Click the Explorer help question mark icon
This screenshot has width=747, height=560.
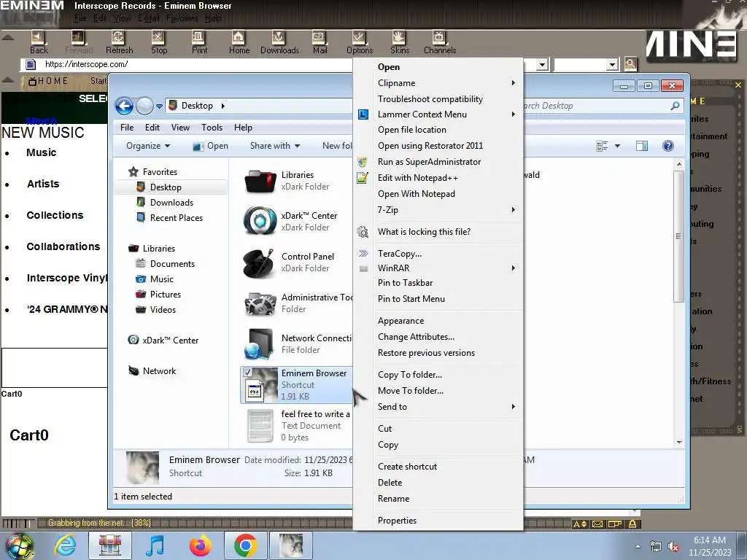(668, 146)
